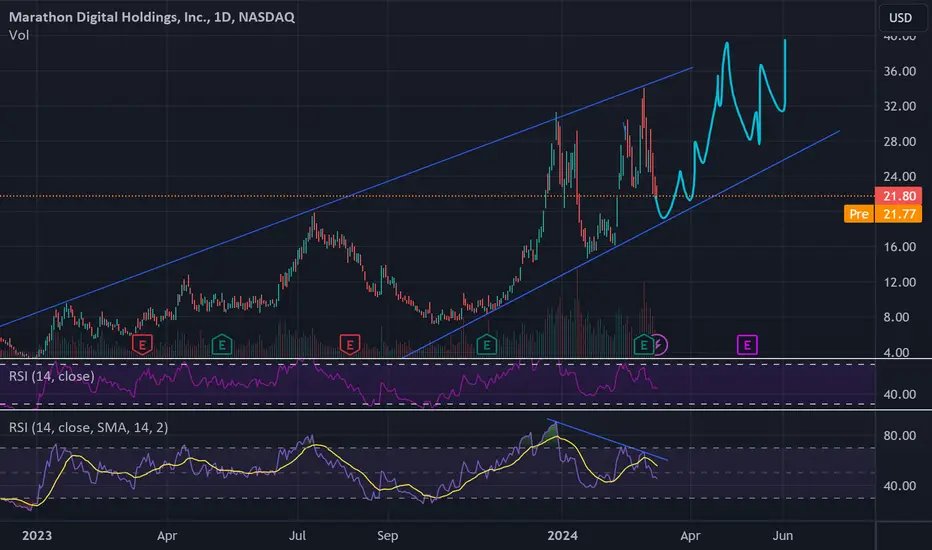
Task: Click the 8.00 price axis value
Action: point(896,318)
